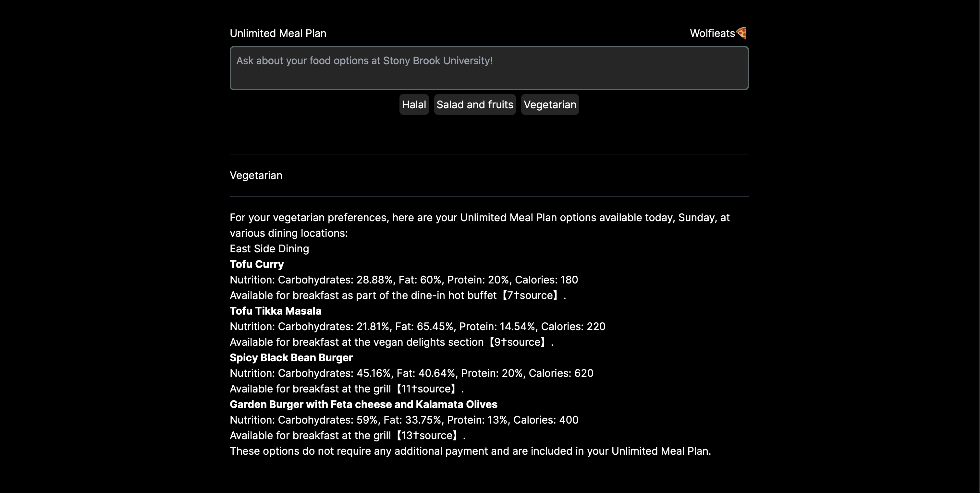
Task: Click the Vegetarian query heading
Action: 256,175
